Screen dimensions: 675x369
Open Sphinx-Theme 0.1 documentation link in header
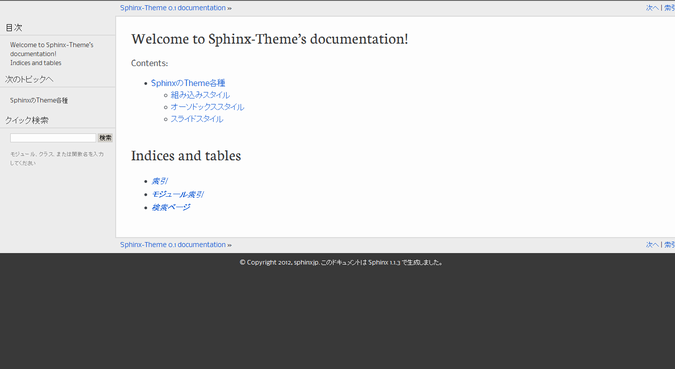(173, 8)
